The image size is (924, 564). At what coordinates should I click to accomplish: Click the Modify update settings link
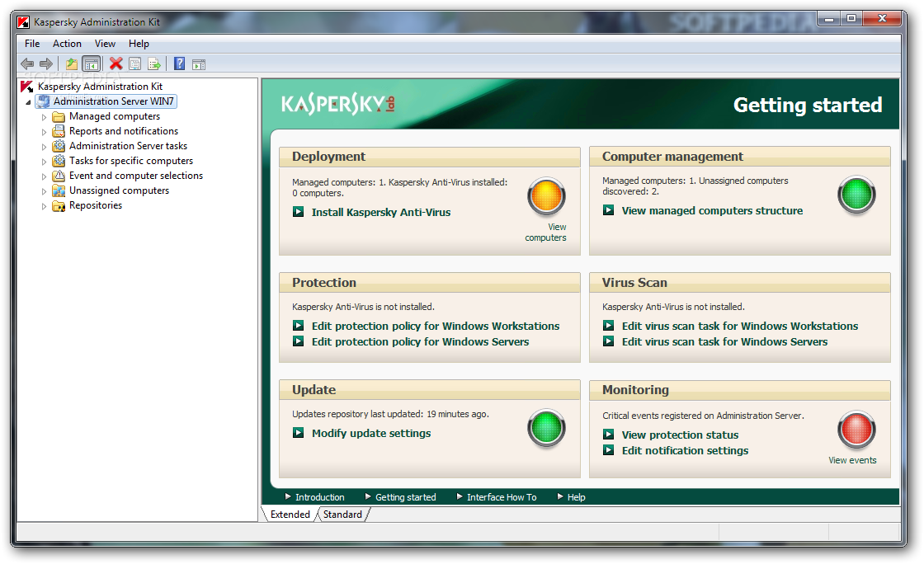[371, 433]
